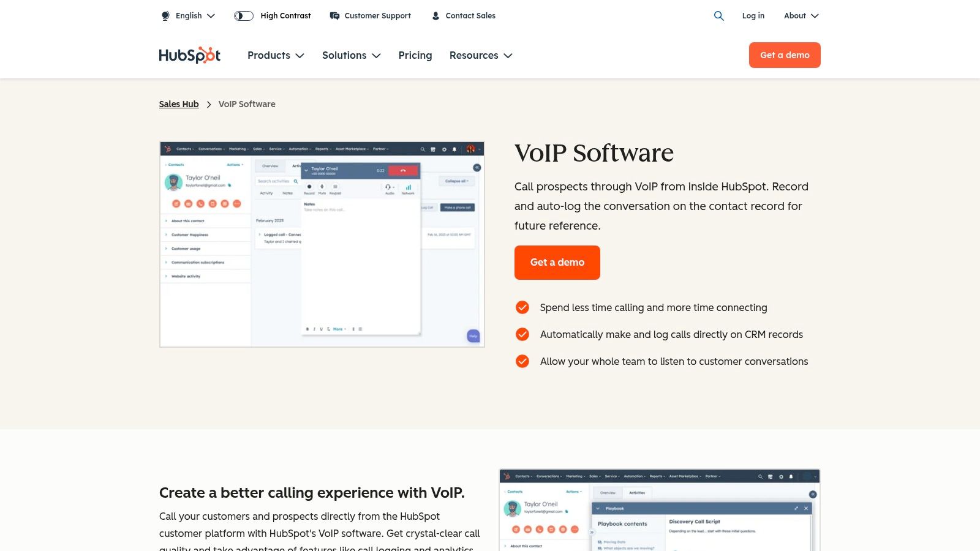Image resolution: width=980 pixels, height=551 pixels.
Task: Expand the Solutions menu
Action: (x=352, y=55)
